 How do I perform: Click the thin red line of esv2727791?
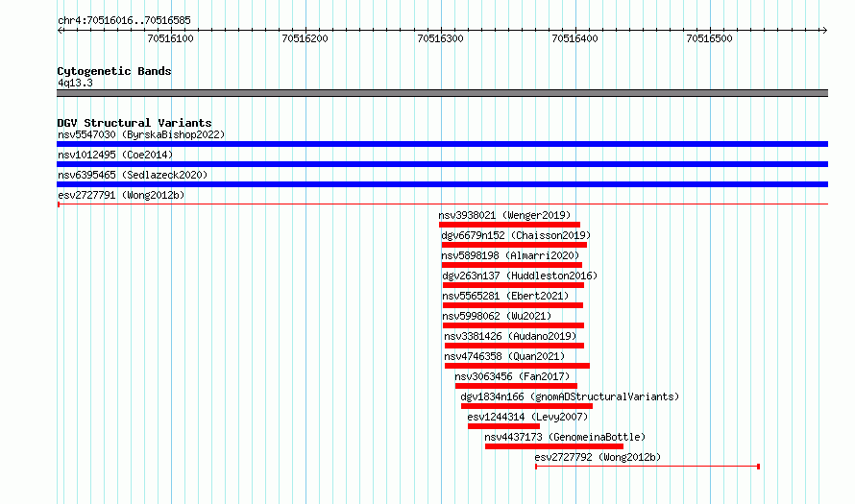tap(442, 204)
